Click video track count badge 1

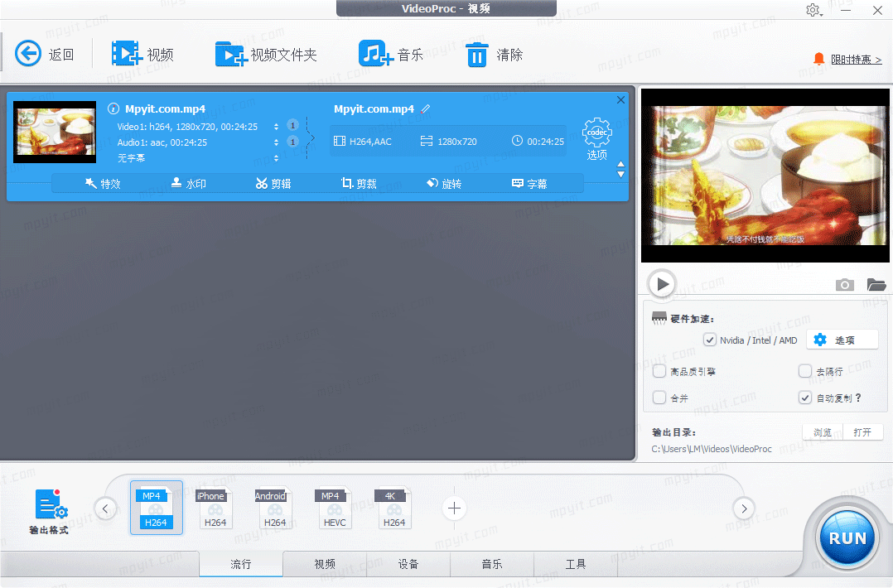(x=292, y=125)
